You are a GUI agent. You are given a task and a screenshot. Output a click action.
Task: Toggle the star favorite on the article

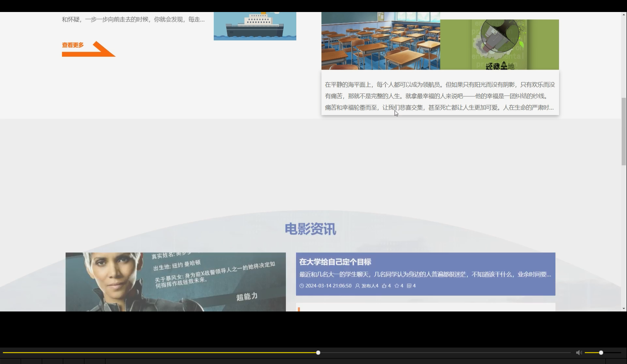click(396, 285)
